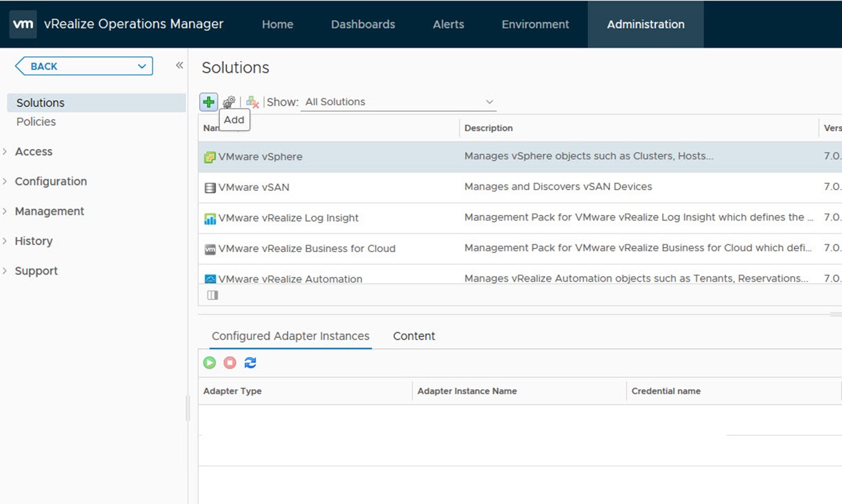The width and height of the screenshot is (842, 504).
Task: Select Policies in the sidebar
Action: coord(36,122)
